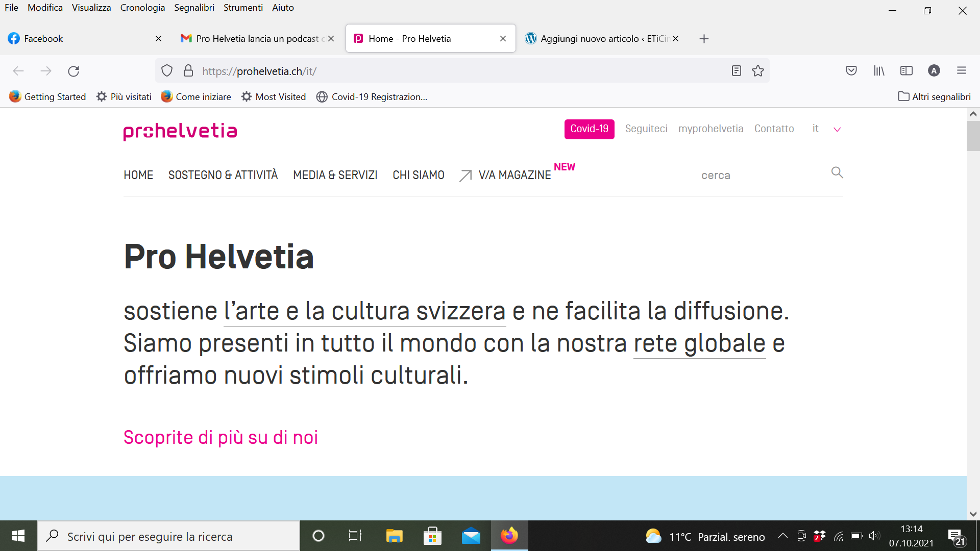The image size is (980, 551).
Task: Show sidebars icon in toolbar
Action: click(906, 71)
